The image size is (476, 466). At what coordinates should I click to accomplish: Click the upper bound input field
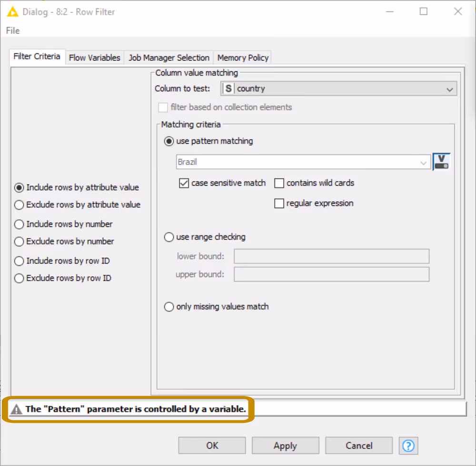tap(331, 274)
